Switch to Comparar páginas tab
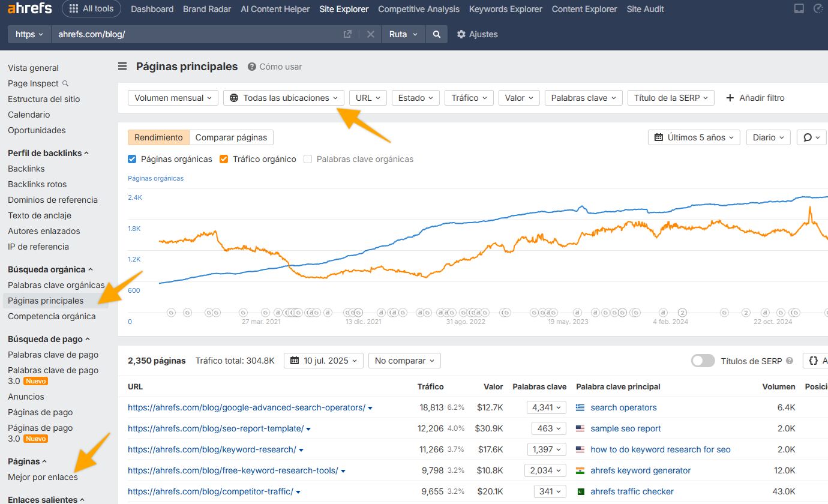This screenshot has width=828, height=504. pyautogui.click(x=231, y=137)
